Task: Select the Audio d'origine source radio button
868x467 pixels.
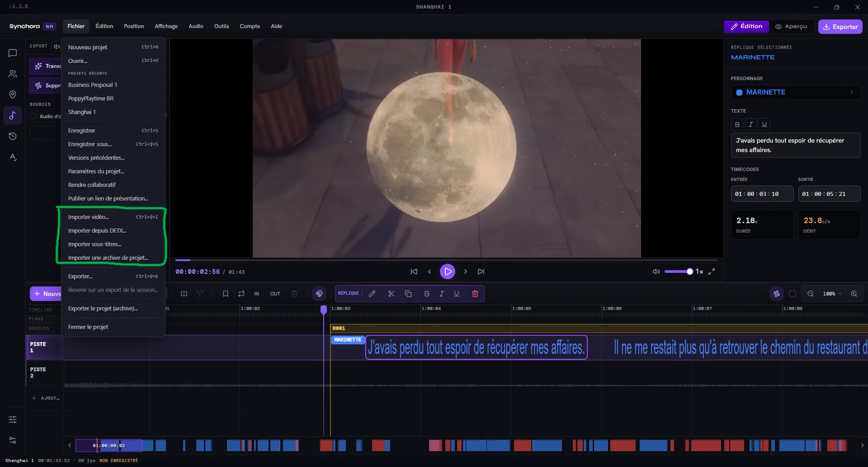Action: pos(33,116)
